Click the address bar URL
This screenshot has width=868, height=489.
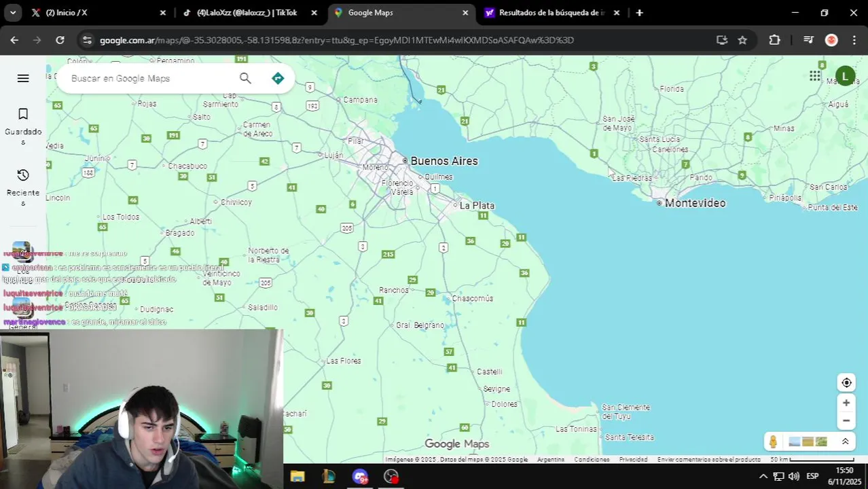point(336,40)
